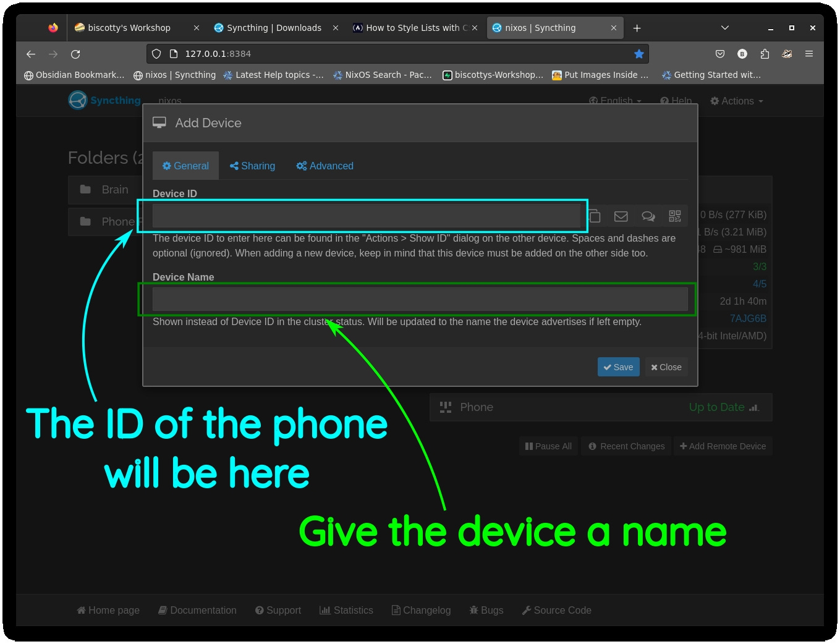840x644 pixels.
Task: Click the address bar showing 127.0.0.1:8384
Action: click(397, 54)
